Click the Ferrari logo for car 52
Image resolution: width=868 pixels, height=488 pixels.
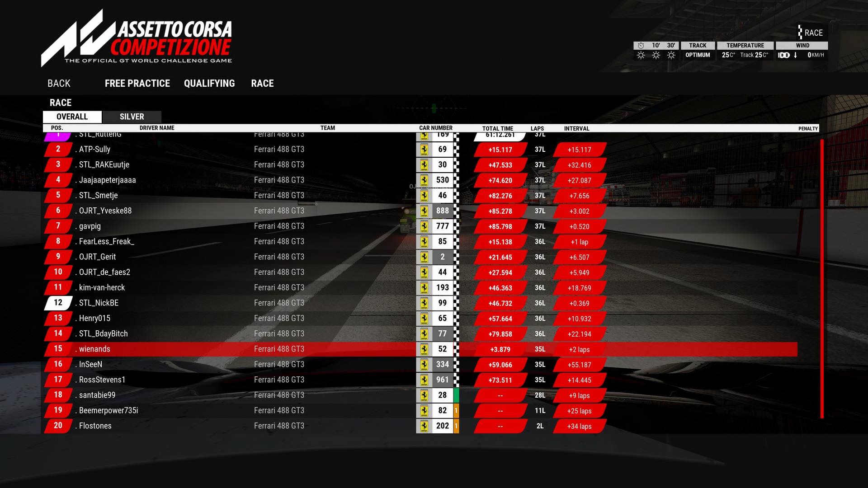424,349
